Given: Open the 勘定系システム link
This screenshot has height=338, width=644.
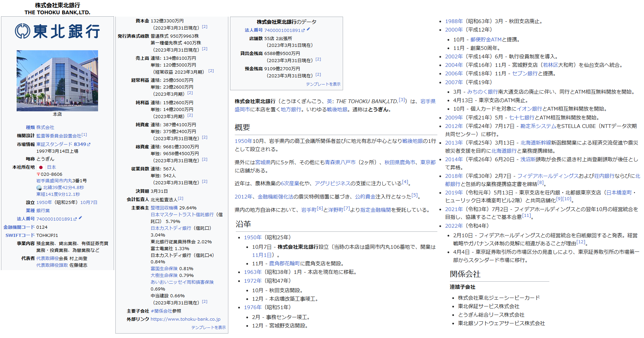Looking at the screenshot, I should pos(538,126).
